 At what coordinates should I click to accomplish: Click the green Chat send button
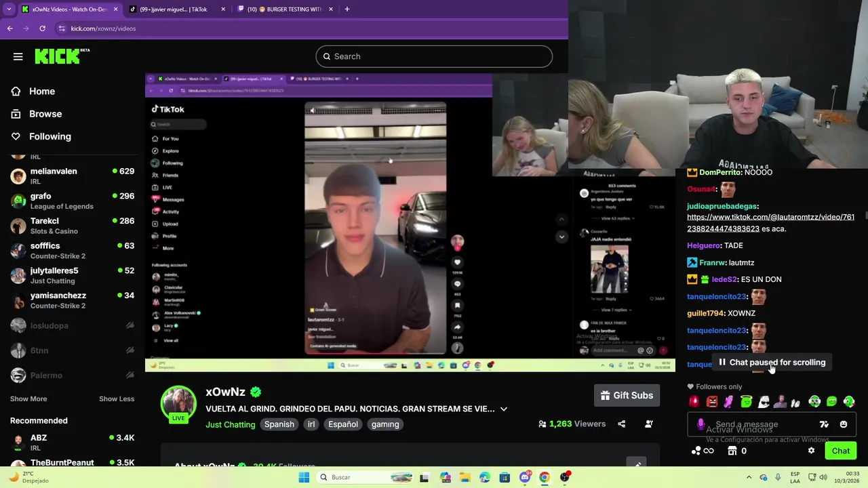841,451
